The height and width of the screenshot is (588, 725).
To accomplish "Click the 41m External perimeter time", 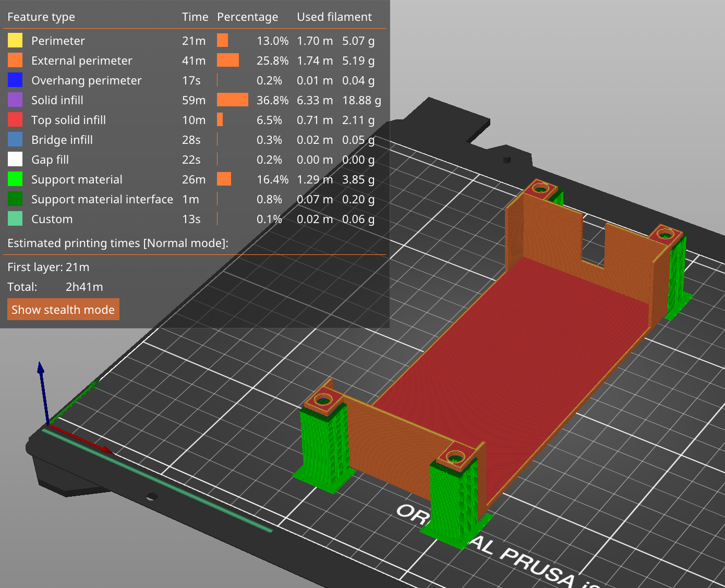I will tap(194, 60).
